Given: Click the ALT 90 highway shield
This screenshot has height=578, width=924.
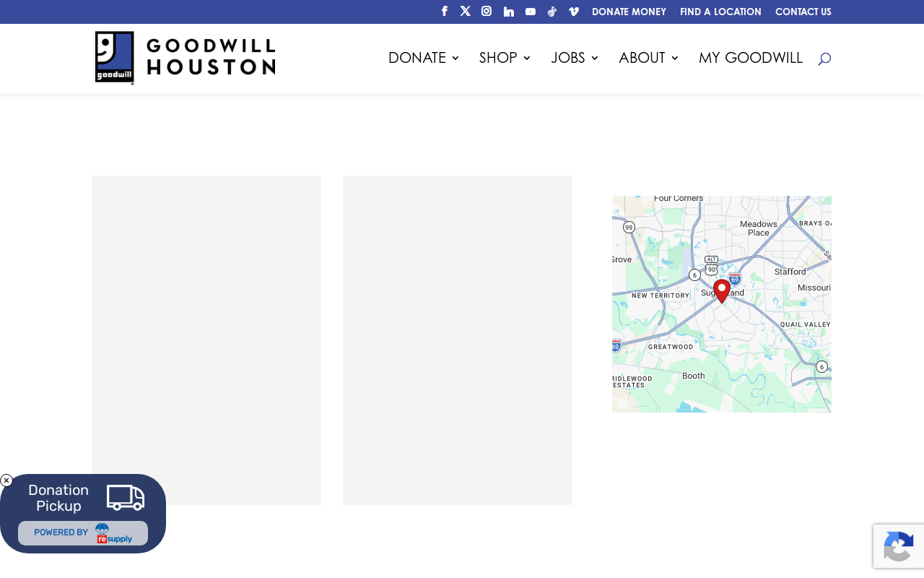Looking at the screenshot, I should [711, 264].
